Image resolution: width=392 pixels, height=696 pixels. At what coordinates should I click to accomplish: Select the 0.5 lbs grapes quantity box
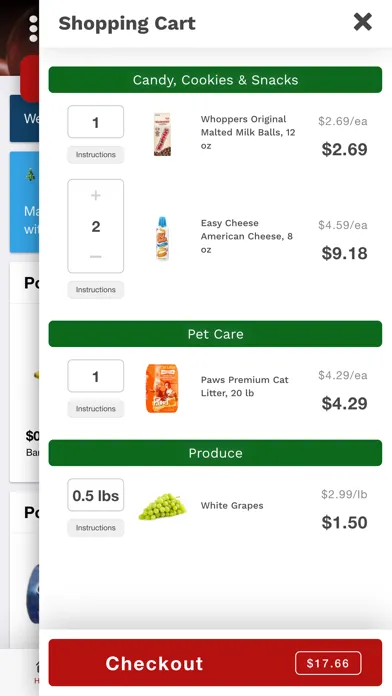tap(95, 495)
